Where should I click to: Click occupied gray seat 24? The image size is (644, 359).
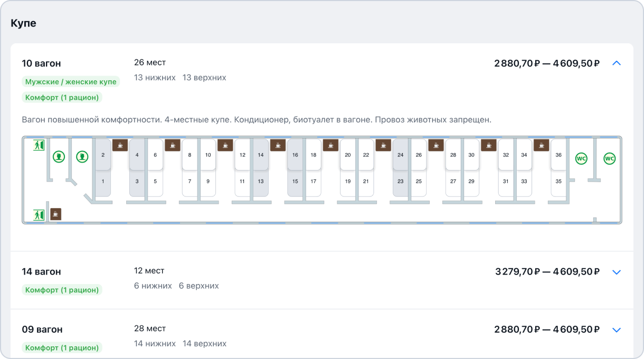coord(401,155)
